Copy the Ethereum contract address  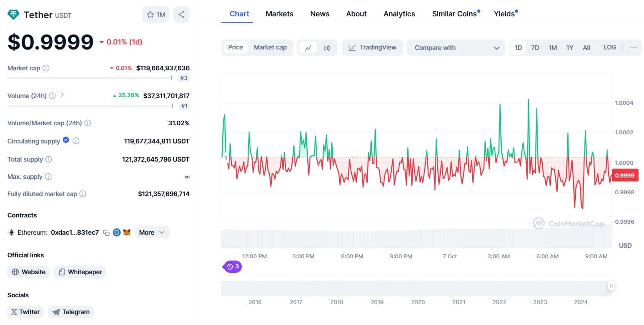click(x=106, y=232)
